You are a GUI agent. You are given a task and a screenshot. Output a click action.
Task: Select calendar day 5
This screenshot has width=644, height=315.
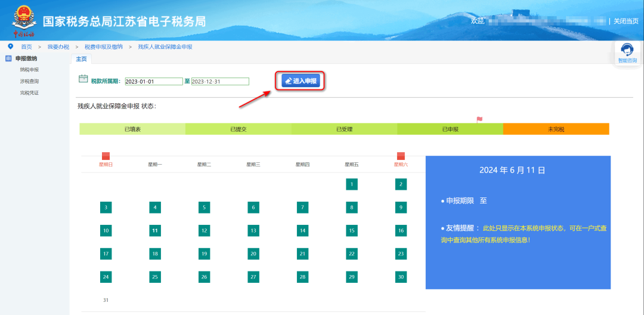click(204, 208)
